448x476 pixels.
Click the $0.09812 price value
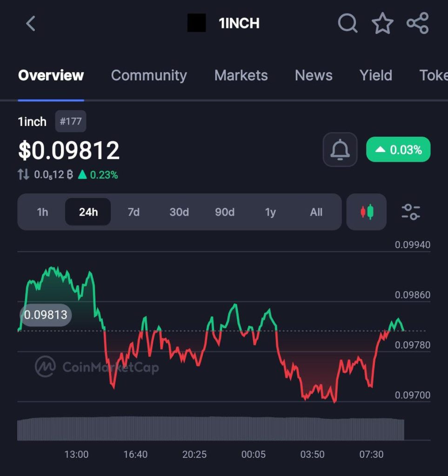pos(69,150)
